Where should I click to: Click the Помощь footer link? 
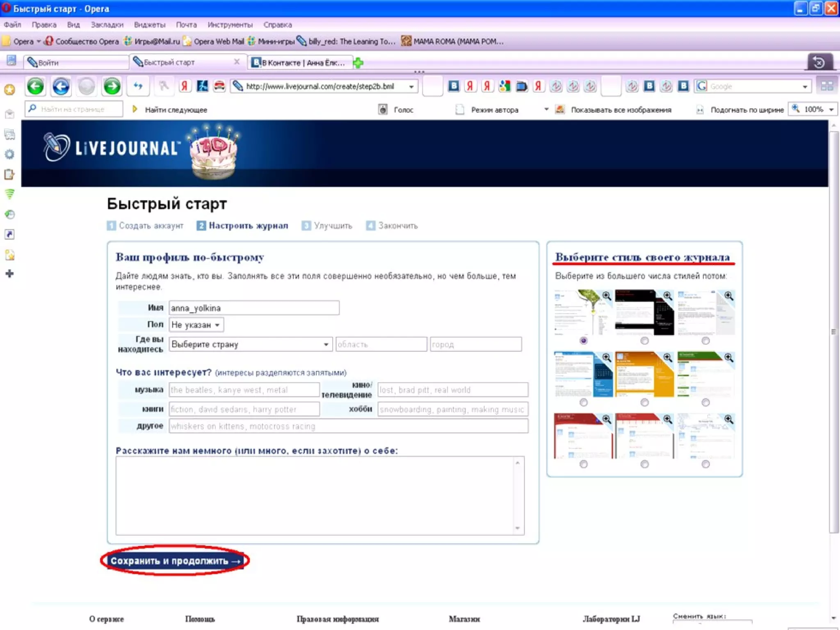[x=200, y=619]
